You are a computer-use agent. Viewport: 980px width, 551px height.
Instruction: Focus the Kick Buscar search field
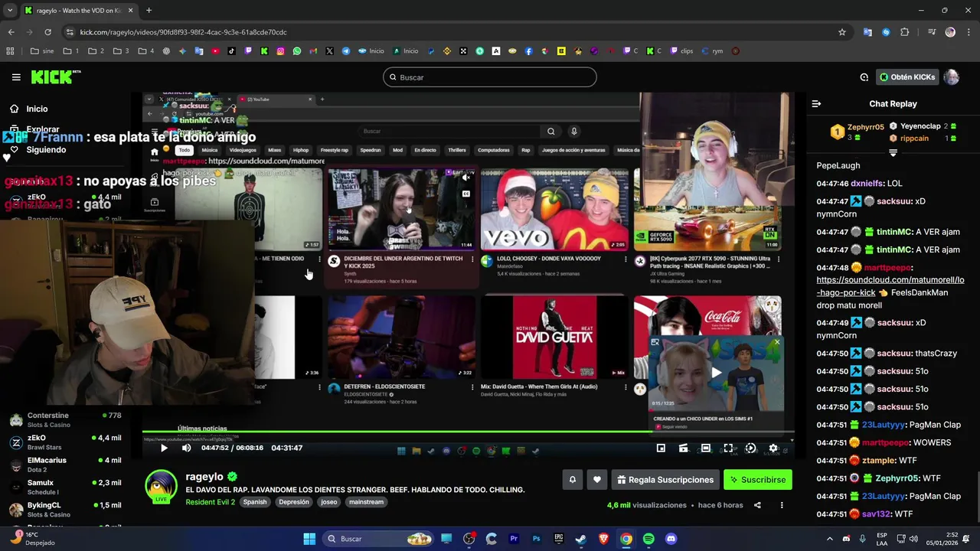490,77
